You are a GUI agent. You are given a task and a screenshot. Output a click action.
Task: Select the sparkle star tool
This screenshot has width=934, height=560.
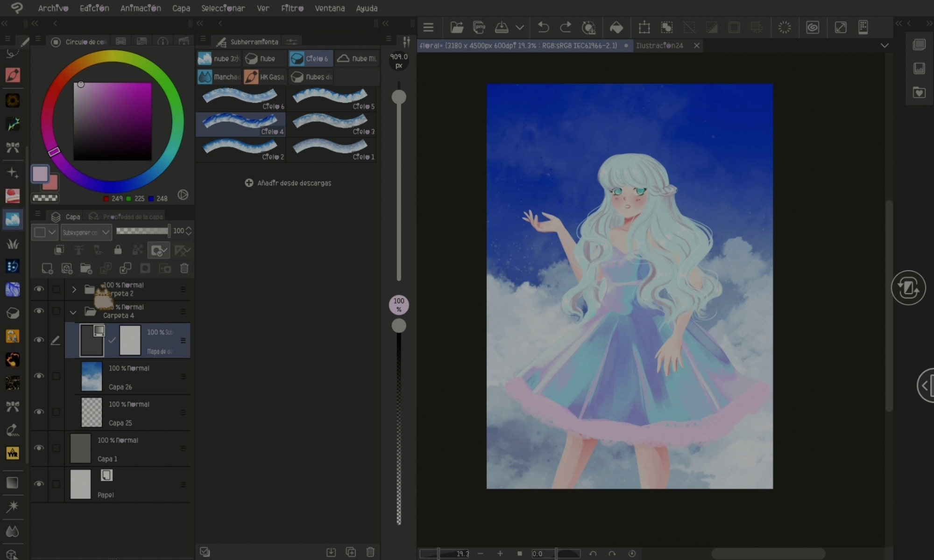[x=13, y=172]
